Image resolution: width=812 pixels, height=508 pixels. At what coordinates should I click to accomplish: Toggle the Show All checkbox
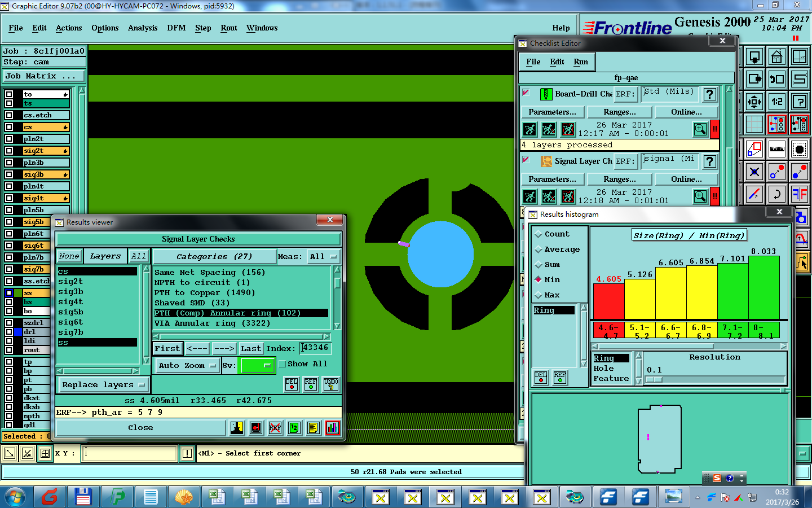283,364
